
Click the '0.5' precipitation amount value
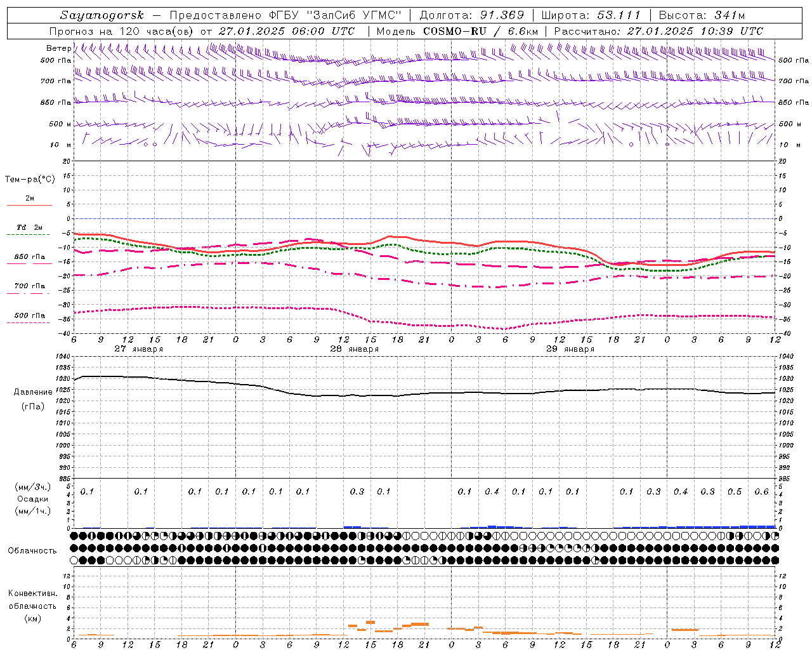[735, 491]
